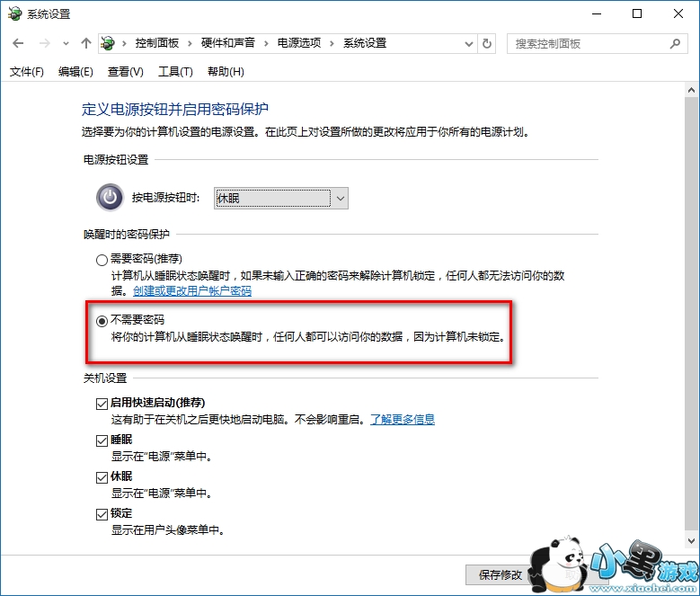
Task: Select the 需要密码(推荐) radio button
Action: pyautogui.click(x=102, y=260)
